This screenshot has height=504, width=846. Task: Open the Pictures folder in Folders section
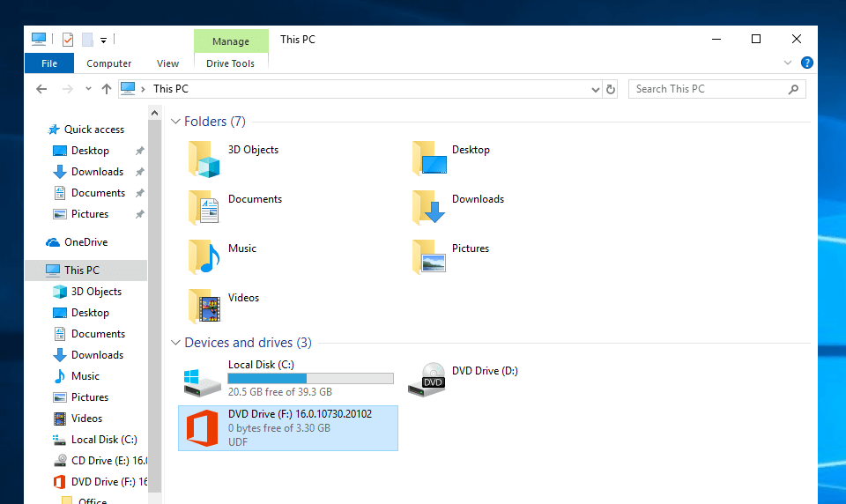tap(429, 257)
